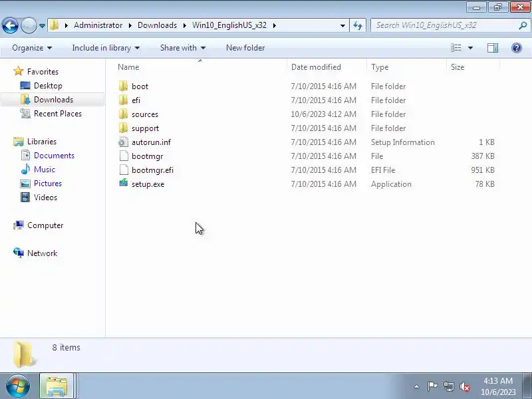Select Win10_EnglishUS_x32 breadcrumb segment

tap(229, 25)
